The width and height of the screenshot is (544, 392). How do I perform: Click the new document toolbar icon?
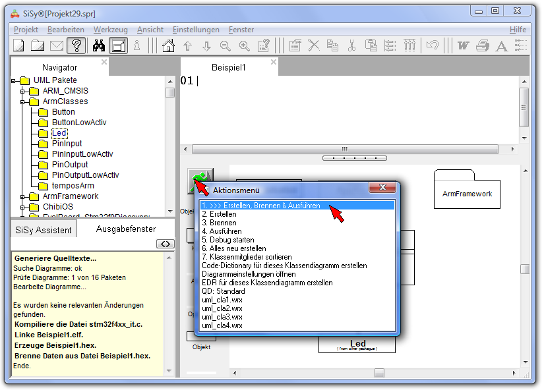18,45
